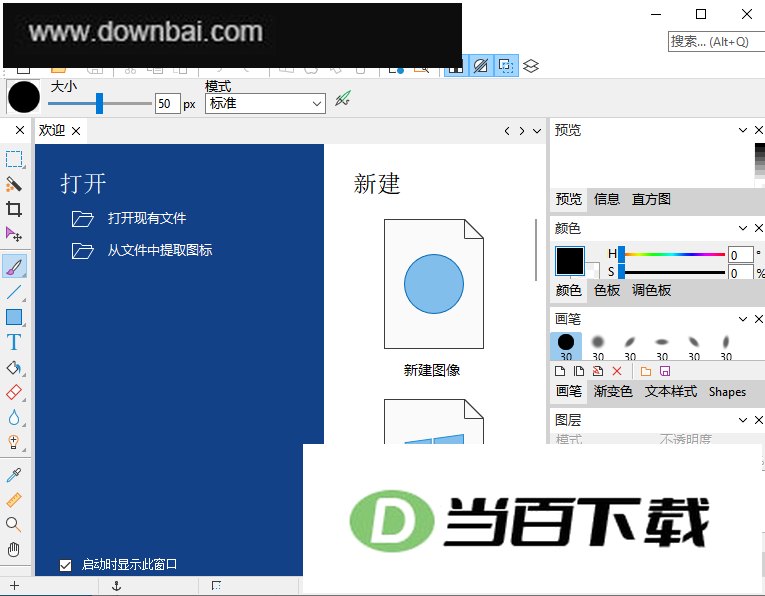
Task: Select the paint bucket fill tool
Action: click(x=14, y=367)
